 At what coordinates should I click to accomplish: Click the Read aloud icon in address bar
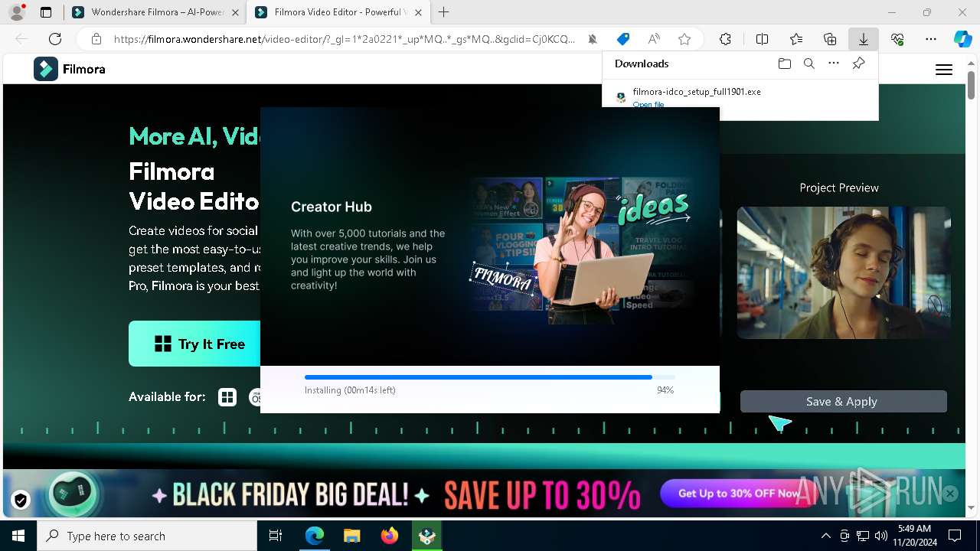click(654, 39)
